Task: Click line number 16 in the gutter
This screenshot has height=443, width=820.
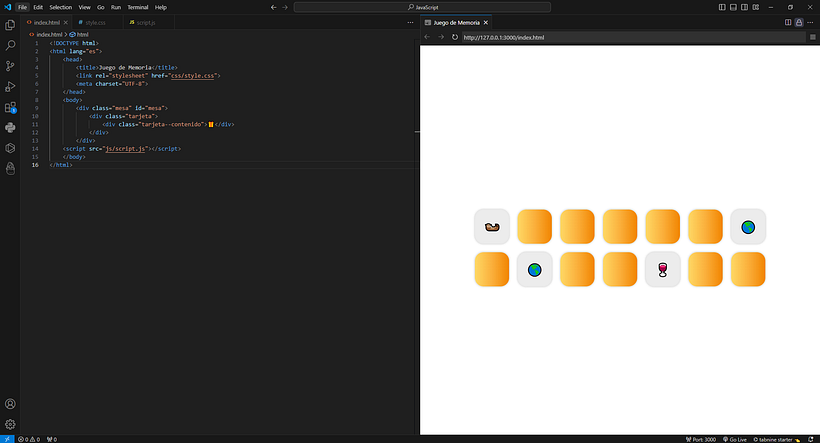Action: tap(35, 165)
